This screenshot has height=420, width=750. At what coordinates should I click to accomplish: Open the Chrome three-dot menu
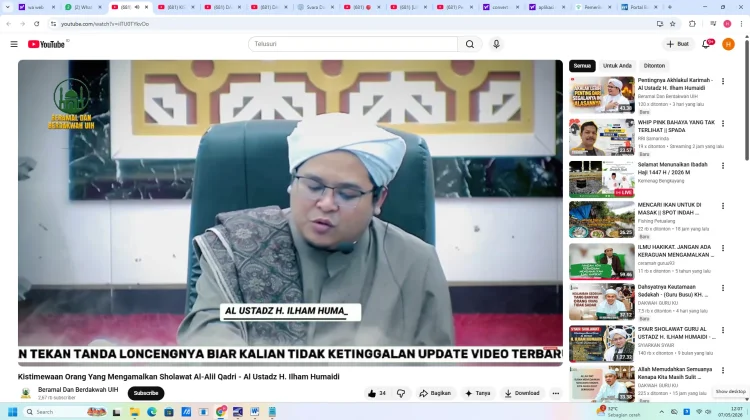pos(741,23)
